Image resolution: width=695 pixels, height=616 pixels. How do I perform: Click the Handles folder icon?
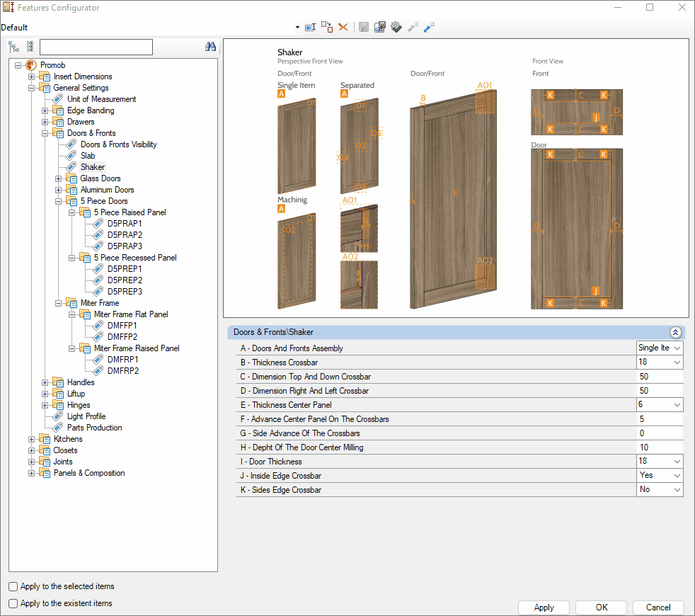pyautogui.click(x=58, y=382)
